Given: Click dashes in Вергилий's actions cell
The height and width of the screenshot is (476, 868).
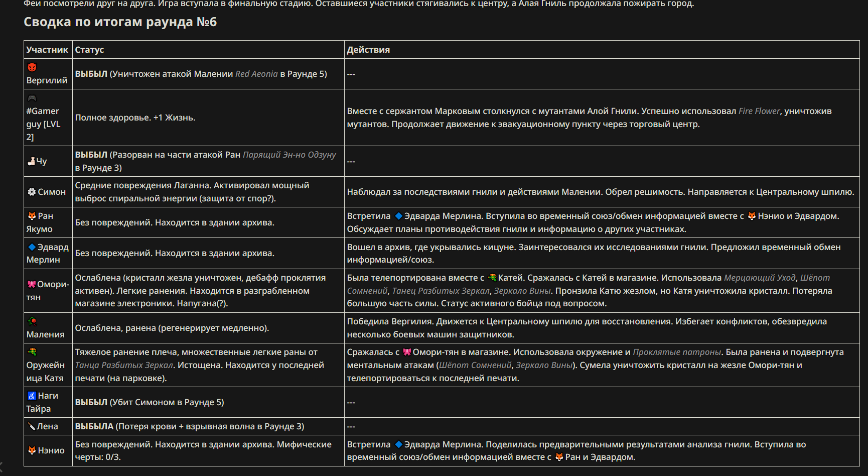Looking at the screenshot, I should pos(351,74).
